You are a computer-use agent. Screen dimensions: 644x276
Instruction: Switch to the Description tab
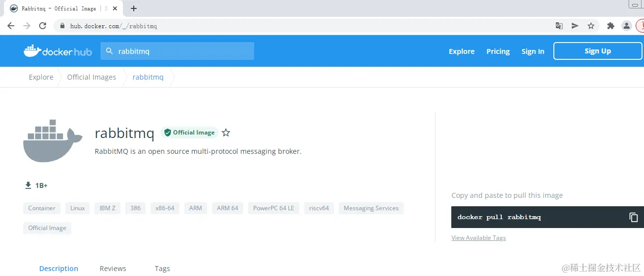pos(59,269)
